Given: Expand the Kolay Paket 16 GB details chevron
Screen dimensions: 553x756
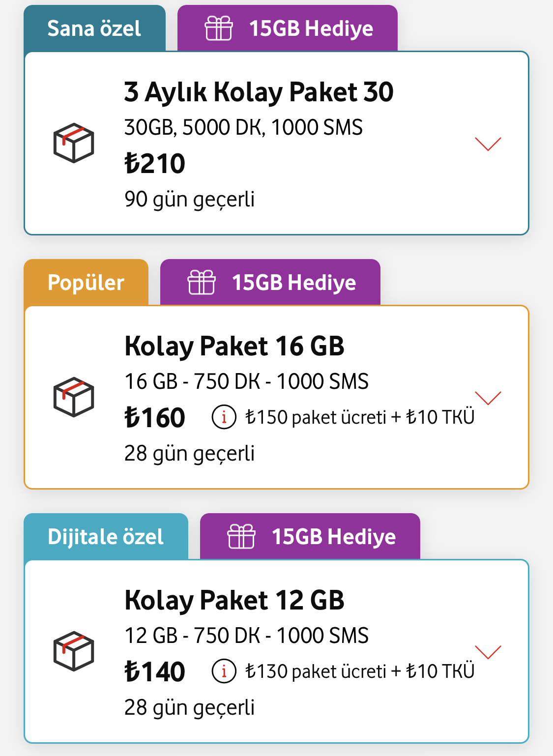Looking at the screenshot, I should pyautogui.click(x=488, y=398).
